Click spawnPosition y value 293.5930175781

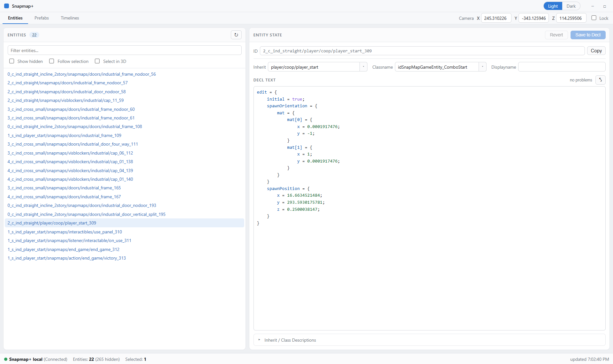coord(305,202)
